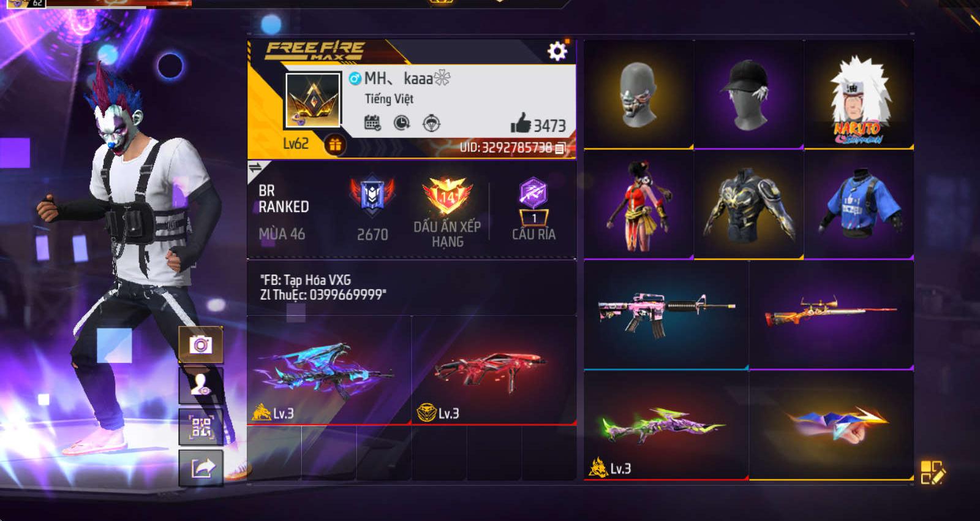The image size is (980, 521).
Task: Tap the share arrow icon
Action: point(201,468)
